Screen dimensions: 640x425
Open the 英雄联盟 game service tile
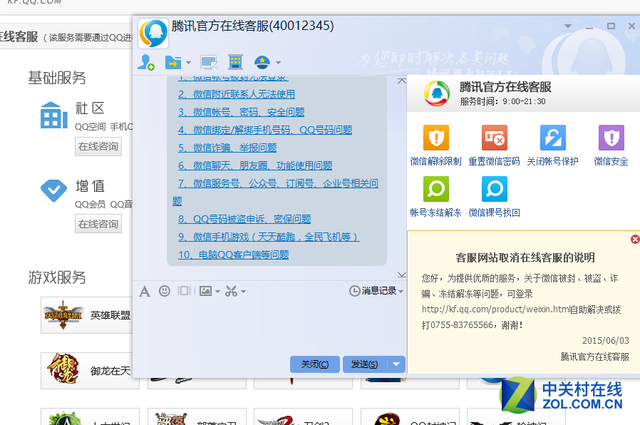click(87, 315)
